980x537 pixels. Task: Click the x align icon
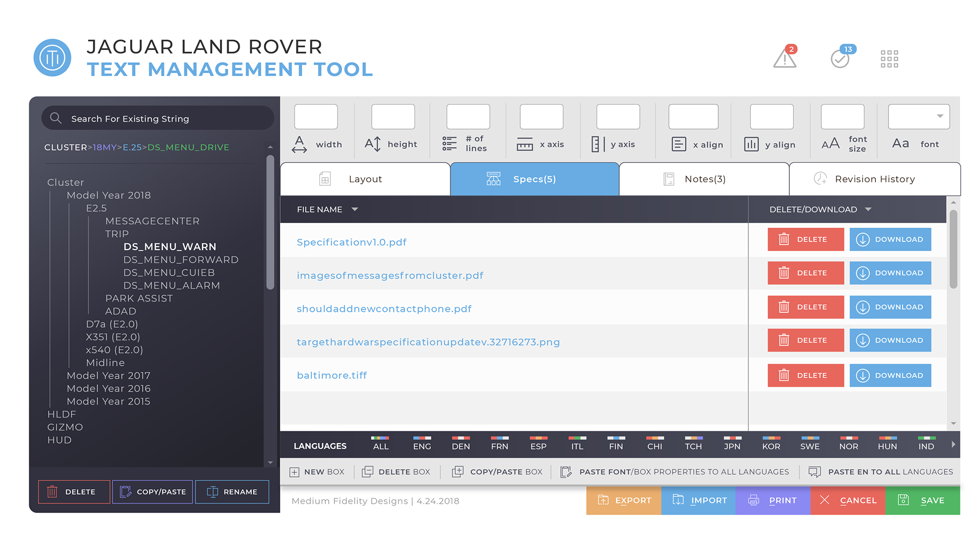(x=679, y=144)
